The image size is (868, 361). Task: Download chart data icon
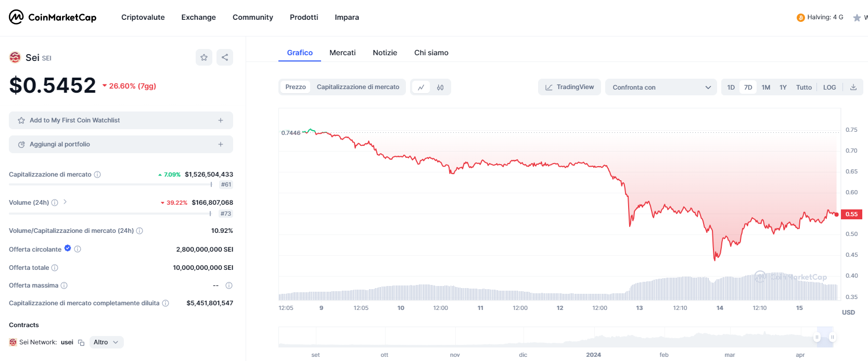pos(853,88)
